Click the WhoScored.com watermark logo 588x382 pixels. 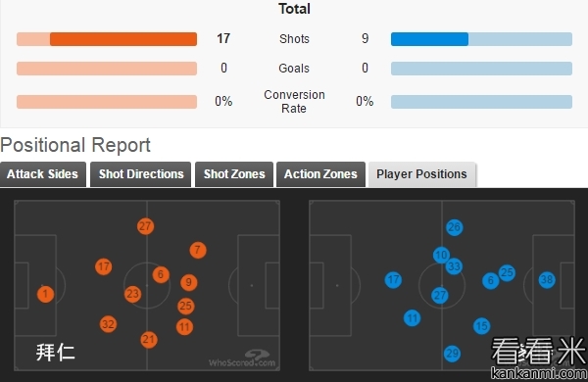(x=242, y=358)
